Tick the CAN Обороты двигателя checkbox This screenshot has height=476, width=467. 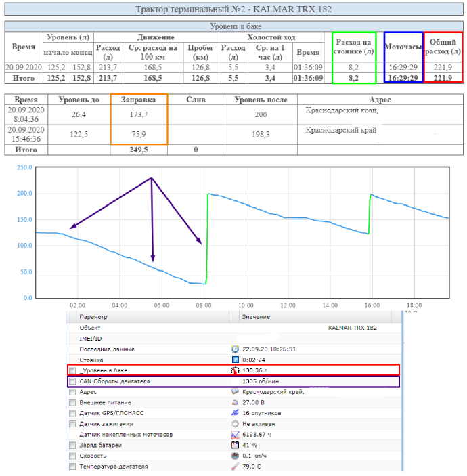pyautogui.click(x=72, y=381)
